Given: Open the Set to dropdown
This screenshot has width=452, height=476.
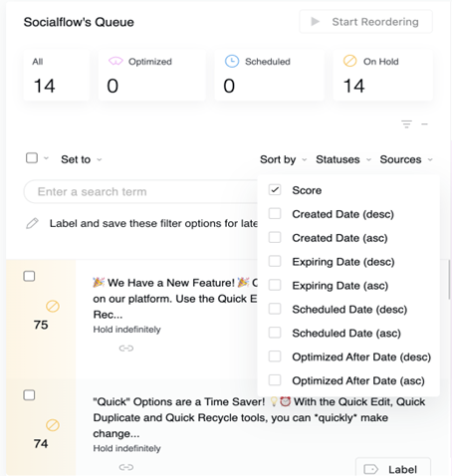Looking at the screenshot, I should pos(82,159).
